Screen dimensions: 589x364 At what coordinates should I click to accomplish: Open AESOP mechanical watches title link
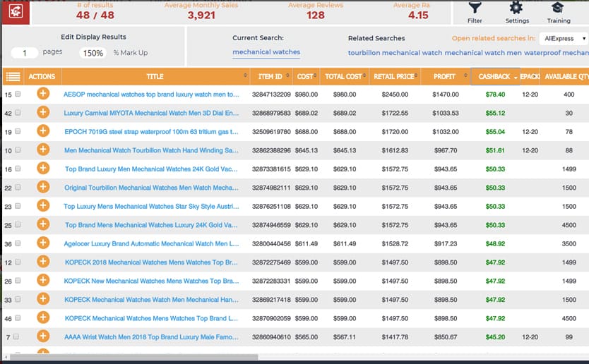[151, 95]
